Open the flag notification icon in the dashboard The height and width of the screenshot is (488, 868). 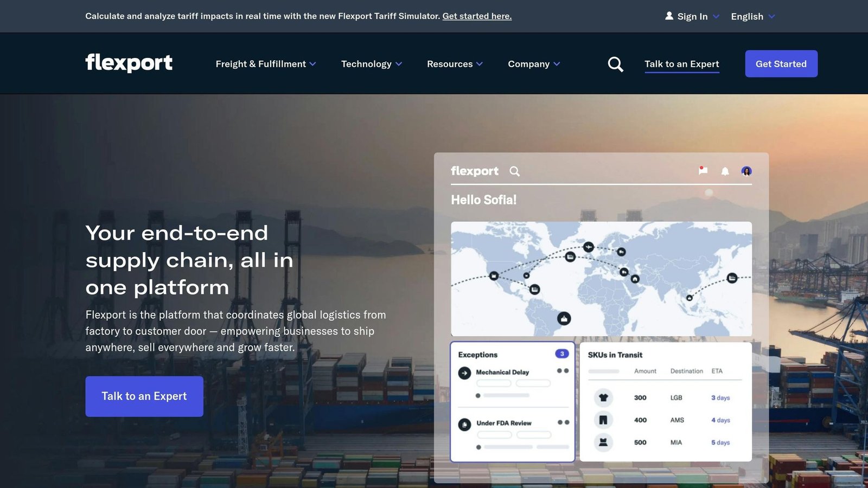point(703,171)
